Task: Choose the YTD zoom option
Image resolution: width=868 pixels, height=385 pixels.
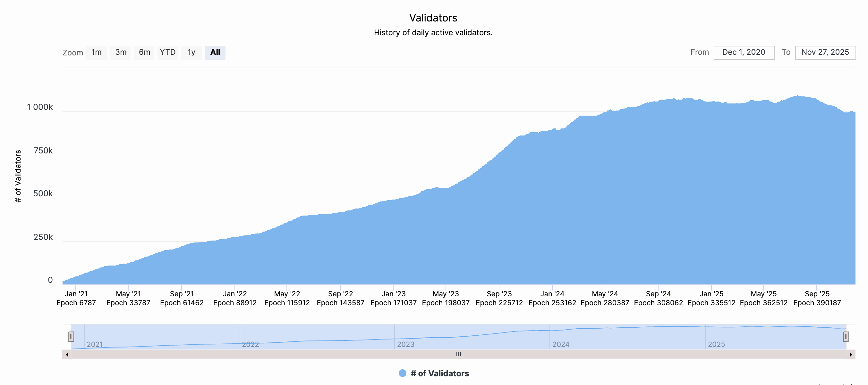Action: (167, 53)
